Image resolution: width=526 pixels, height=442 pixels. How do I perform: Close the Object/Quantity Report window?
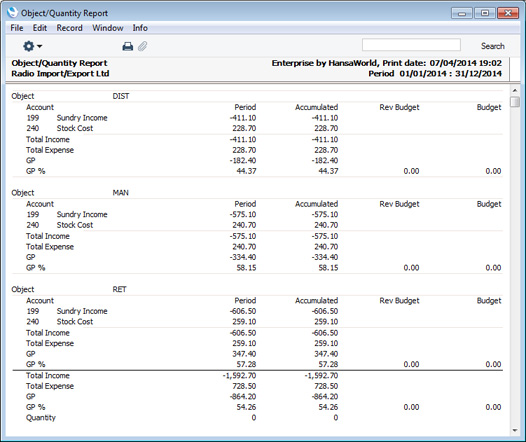click(508, 13)
